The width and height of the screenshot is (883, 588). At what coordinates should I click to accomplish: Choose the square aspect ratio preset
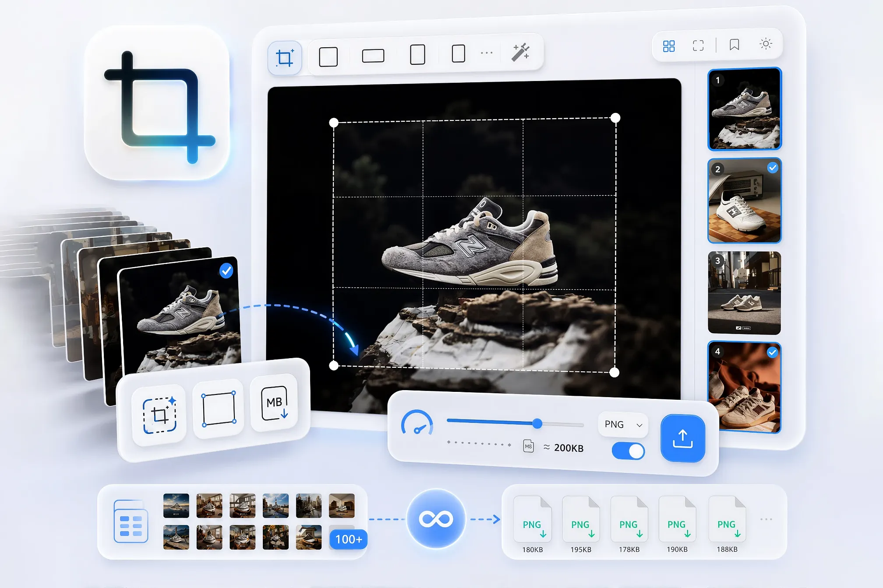tap(328, 56)
